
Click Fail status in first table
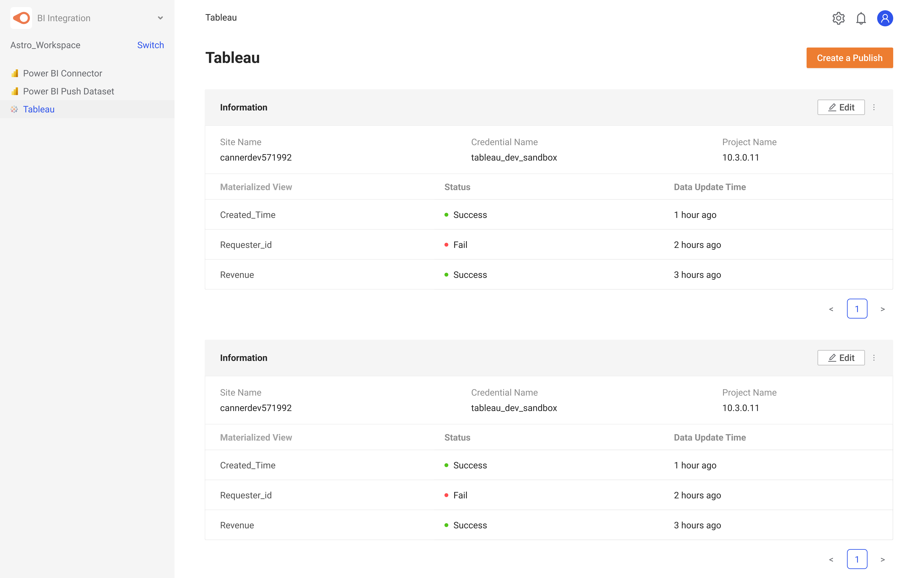coord(456,245)
